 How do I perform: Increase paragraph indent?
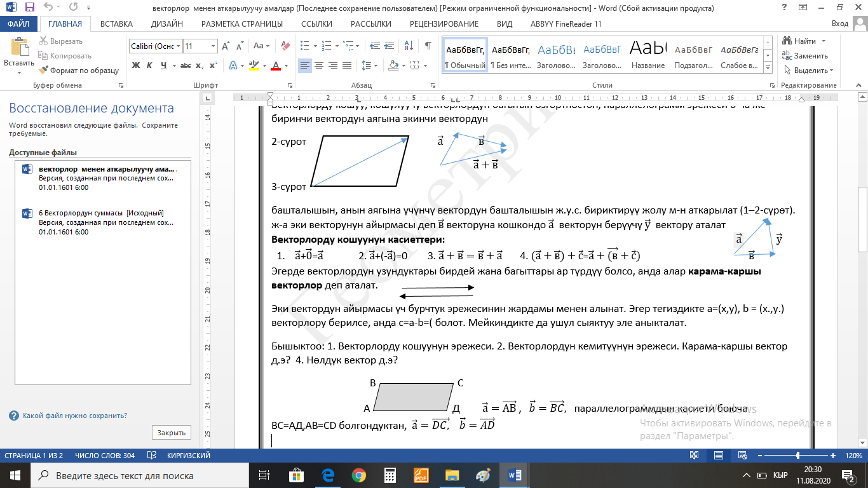pos(390,46)
